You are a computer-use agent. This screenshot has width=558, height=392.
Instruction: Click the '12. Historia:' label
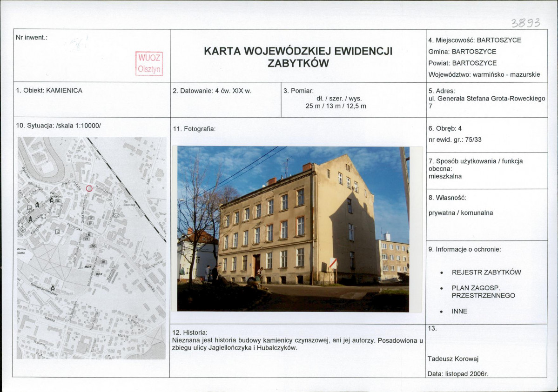190,332
